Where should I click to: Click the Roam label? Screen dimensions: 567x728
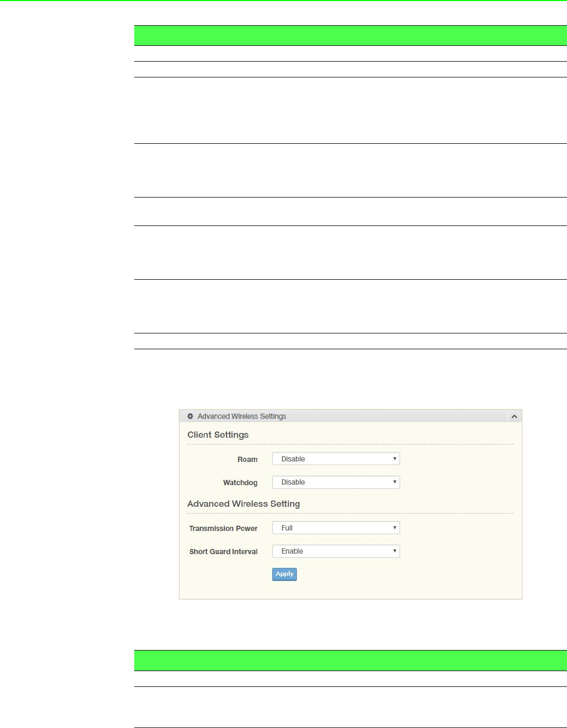coord(247,459)
